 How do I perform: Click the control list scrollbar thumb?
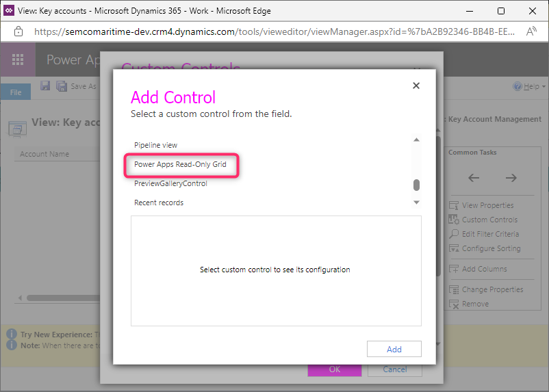pos(416,185)
